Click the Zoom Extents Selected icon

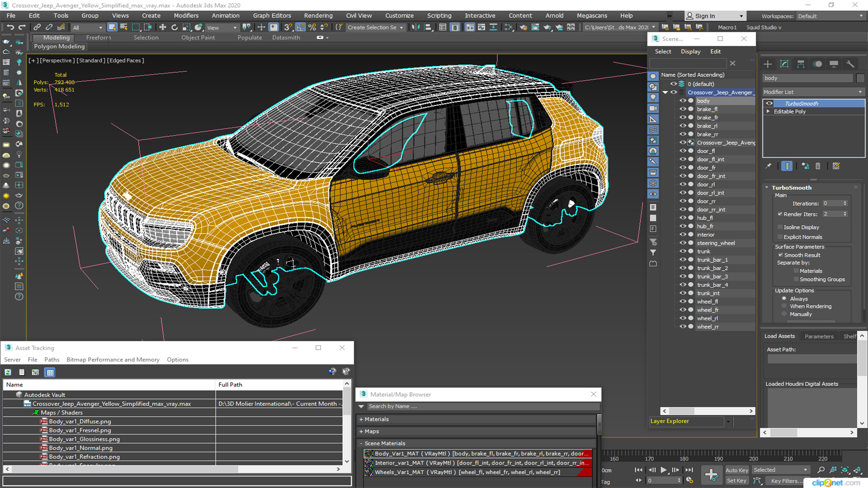pos(845,470)
